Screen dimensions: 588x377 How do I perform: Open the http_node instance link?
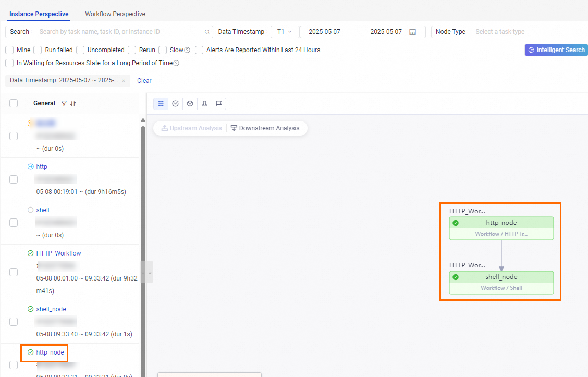(x=50, y=352)
